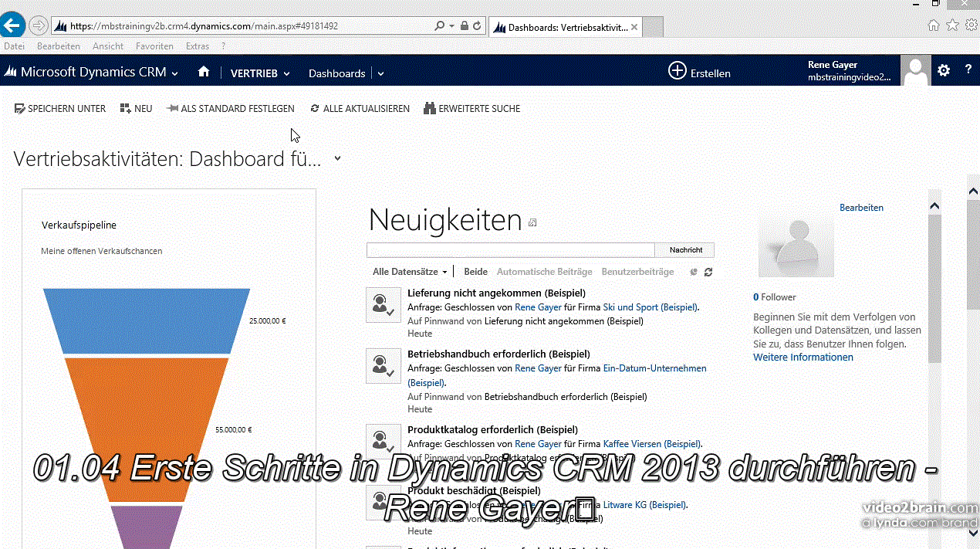The image size is (980, 549).
Task: Open Weitere Informationen link
Action: pos(803,358)
